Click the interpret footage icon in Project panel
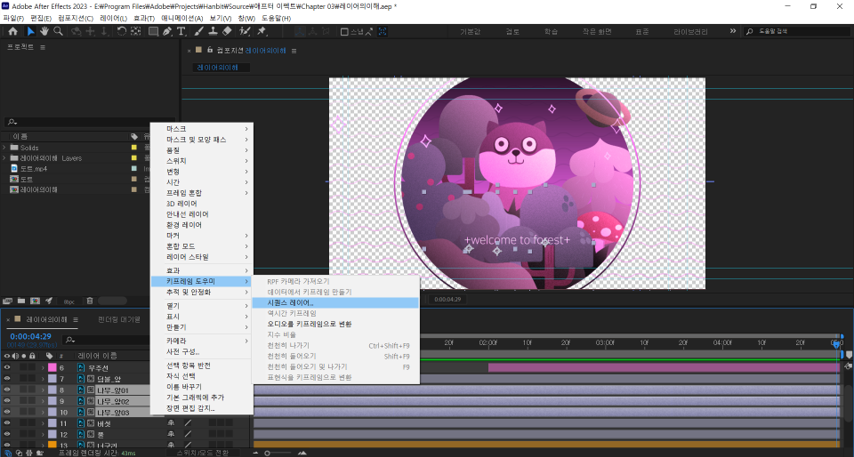This screenshot has width=854, height=457. [x=8, y=301]
